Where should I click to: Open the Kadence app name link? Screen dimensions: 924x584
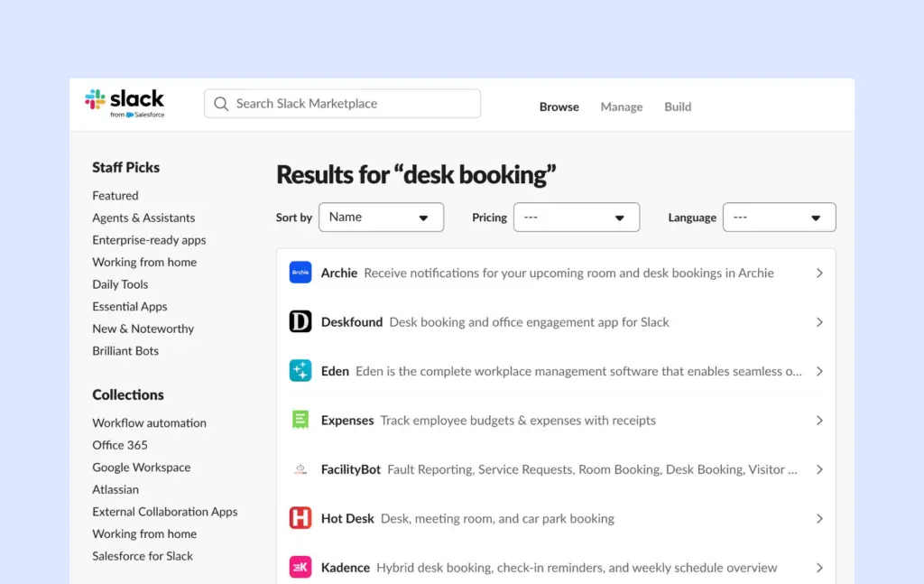(x=346, y=568)
